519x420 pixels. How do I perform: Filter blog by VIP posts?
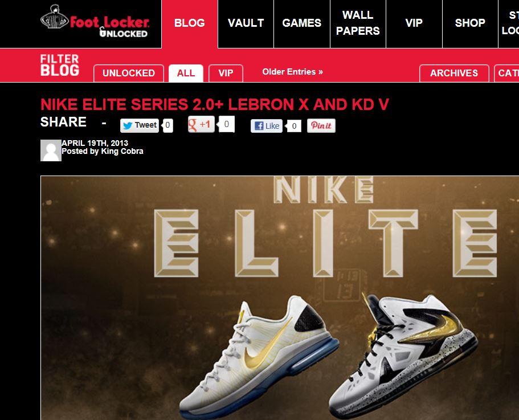pos(226,73)
